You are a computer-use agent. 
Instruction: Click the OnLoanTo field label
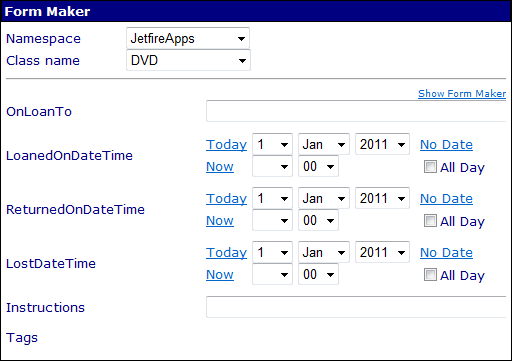[x=39, y=112]
